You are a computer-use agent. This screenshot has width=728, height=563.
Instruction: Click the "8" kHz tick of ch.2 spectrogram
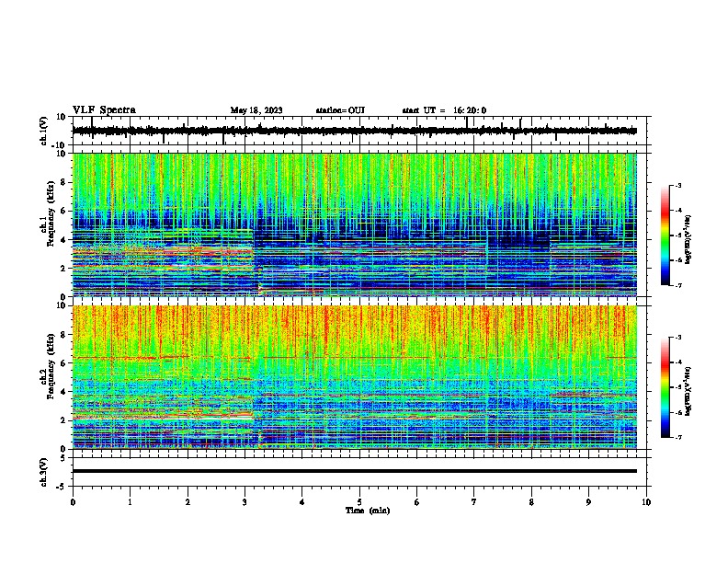click(64, 335)
